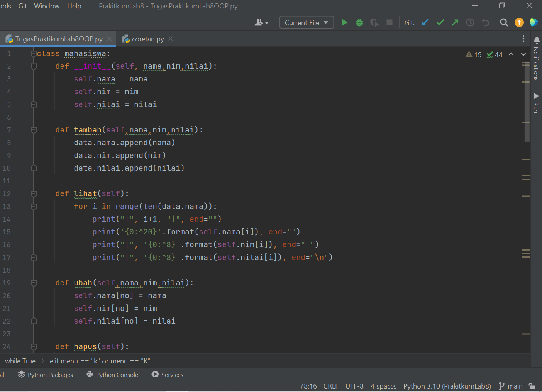Collapse the __init__ method fold marker
Screen dimensions: 542x392
[x=34, y=66]
